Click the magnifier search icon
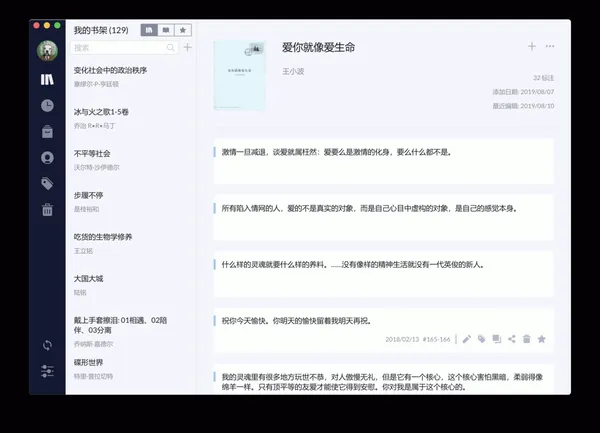The width and height of the screenshot is (600, 433). (171, 48)
